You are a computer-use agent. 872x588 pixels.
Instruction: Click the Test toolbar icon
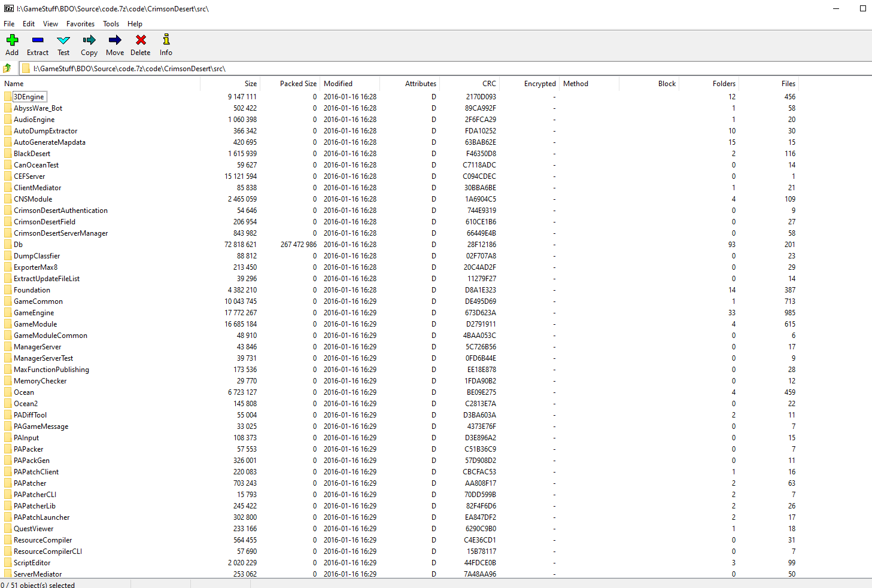coord(63,40)
